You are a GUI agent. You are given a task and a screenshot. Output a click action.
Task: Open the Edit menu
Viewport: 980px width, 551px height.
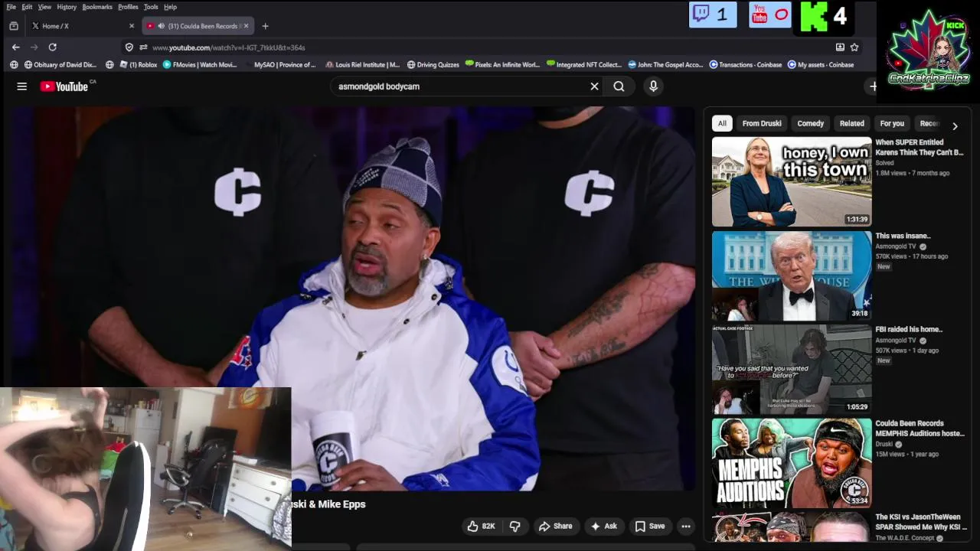[x=27, y=7]
